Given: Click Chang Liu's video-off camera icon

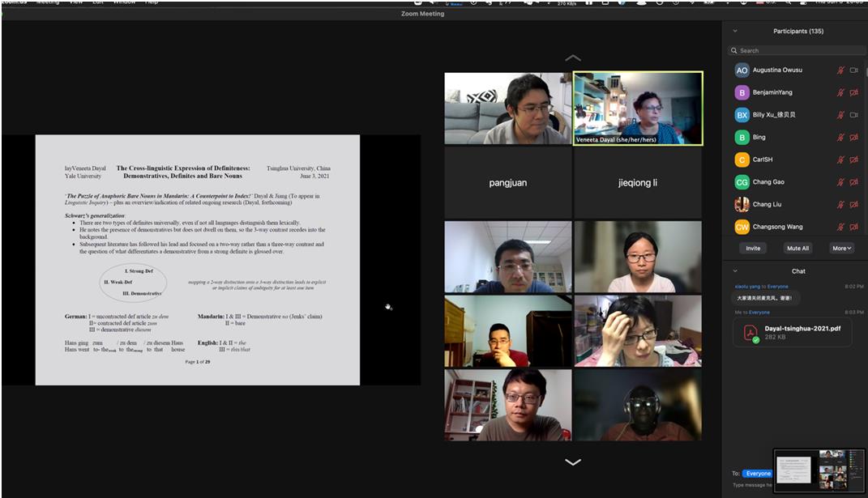Looking at the screenshot, I should 854,205.
